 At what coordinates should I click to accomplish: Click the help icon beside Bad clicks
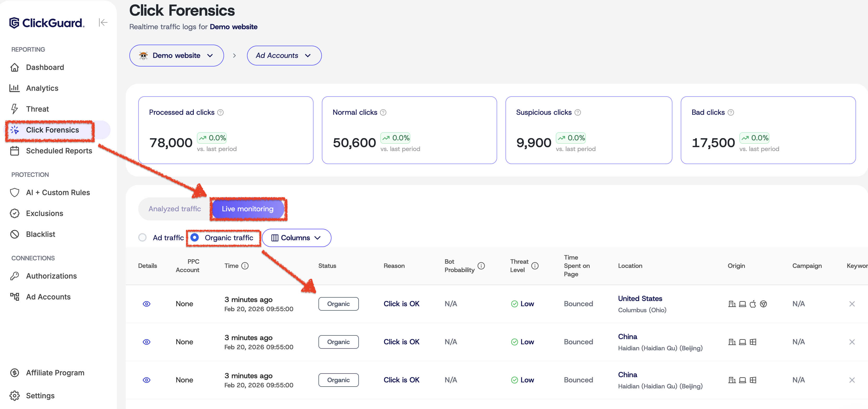[731, 112]
